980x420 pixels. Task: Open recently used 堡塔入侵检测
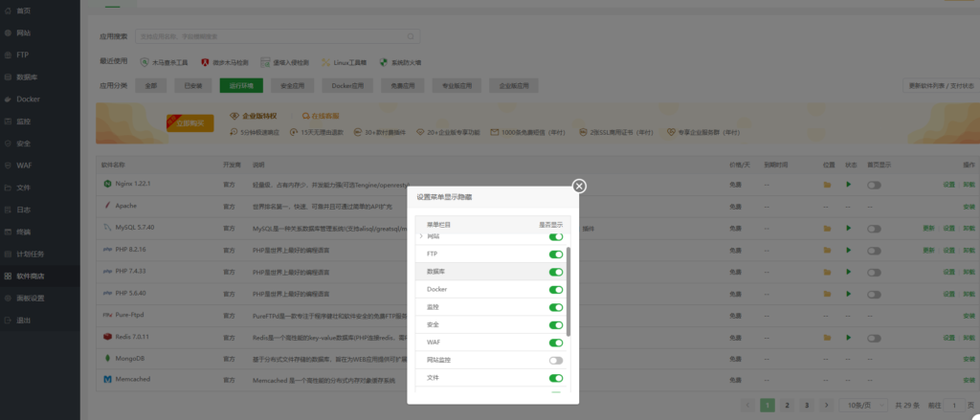pos(285,62)
